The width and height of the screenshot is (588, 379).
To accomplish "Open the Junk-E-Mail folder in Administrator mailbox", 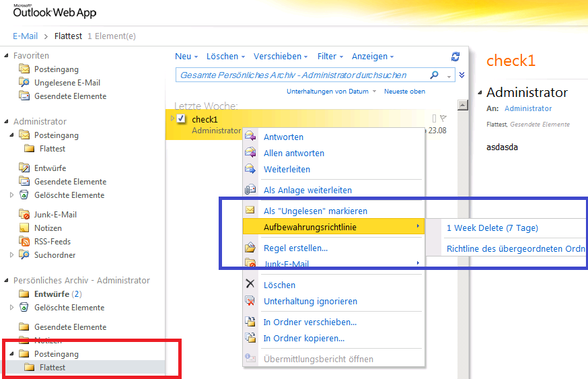I will (55, 215).
